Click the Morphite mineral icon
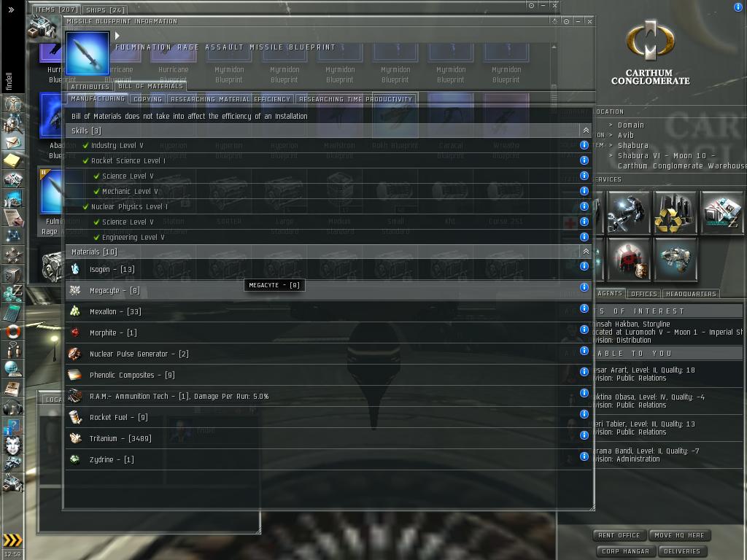The width and height of the screenshot is (747, 560). click(75, 332)
